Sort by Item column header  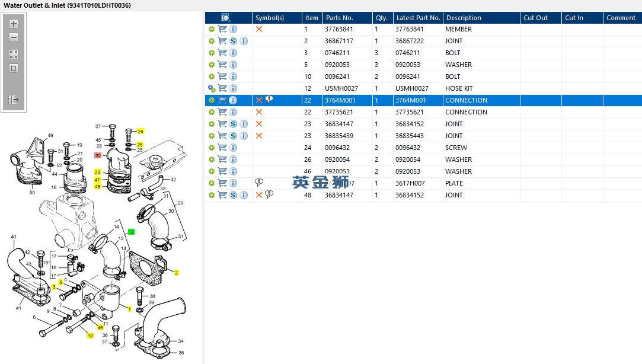[x=312, y=18]
